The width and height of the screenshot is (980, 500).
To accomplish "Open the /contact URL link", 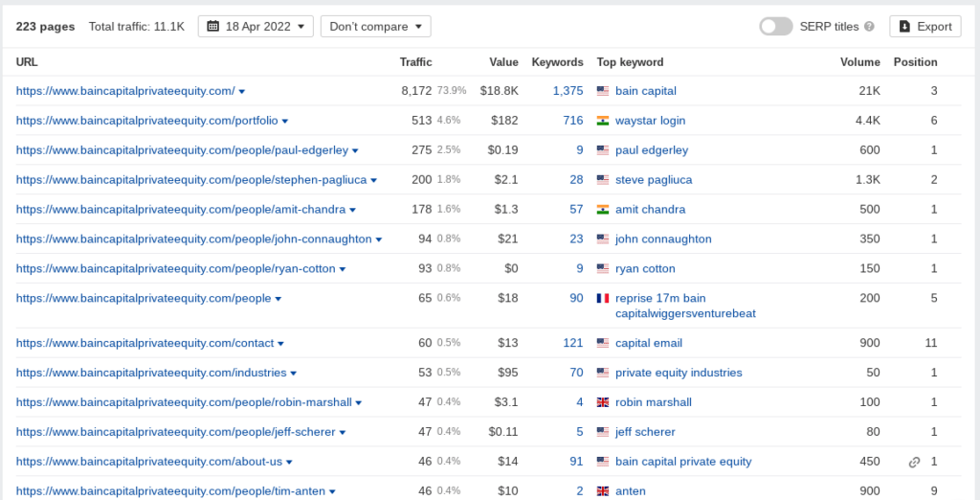I will pyautogui.click(x=145, y=343).
